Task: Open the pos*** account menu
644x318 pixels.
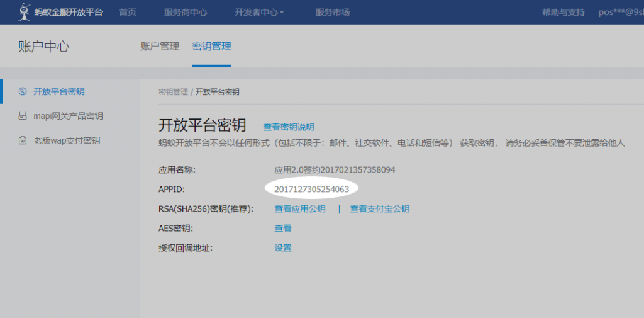Action: 620,12
